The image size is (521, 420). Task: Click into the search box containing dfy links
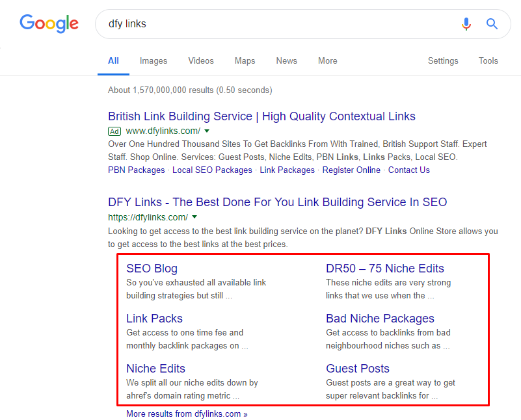point(279,24)
